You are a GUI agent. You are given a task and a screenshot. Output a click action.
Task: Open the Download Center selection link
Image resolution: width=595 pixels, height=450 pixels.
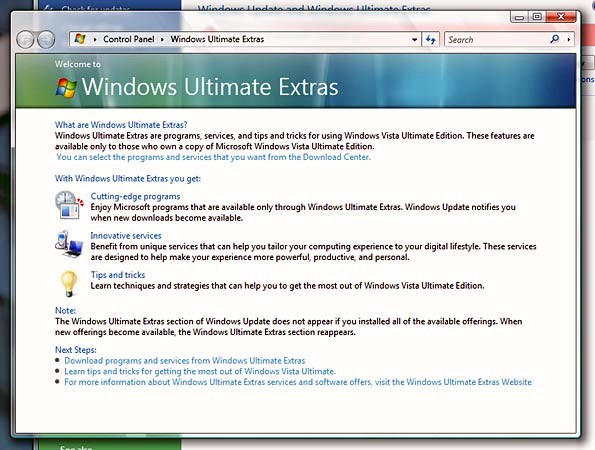point(213,157)
